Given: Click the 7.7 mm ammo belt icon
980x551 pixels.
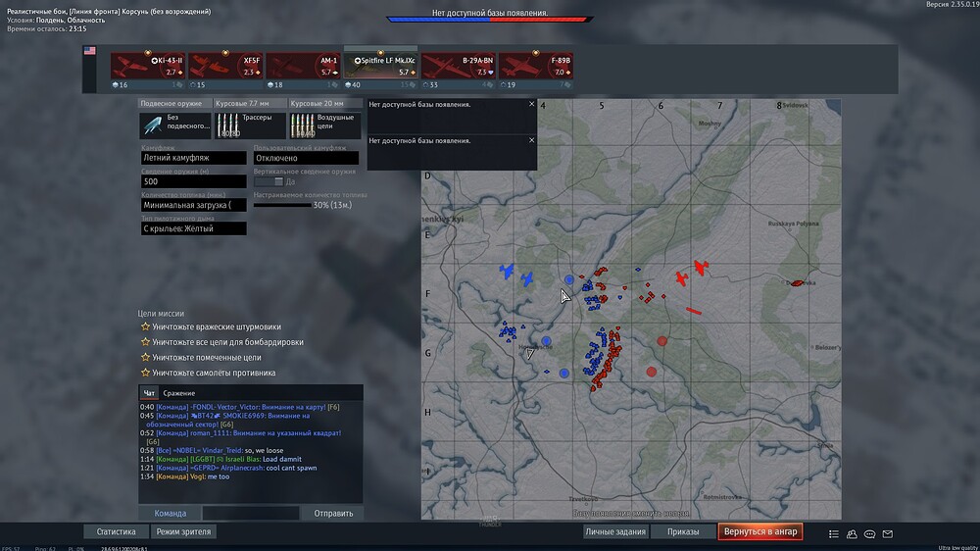Looking at the screenshot, I should point(227,125).
